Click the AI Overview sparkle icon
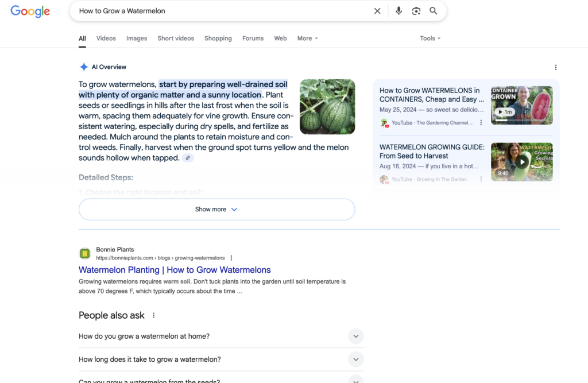The width and height of the screenshot is (588, 383). point(84,67)
